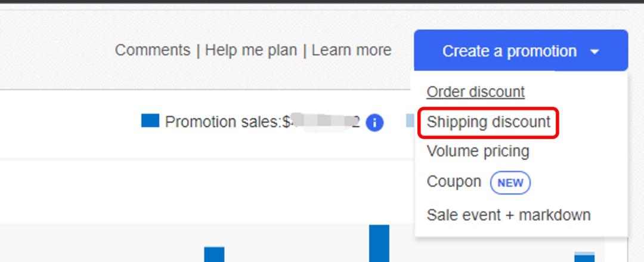Click the light blue cap on rightmost bar

coord(584,254)
